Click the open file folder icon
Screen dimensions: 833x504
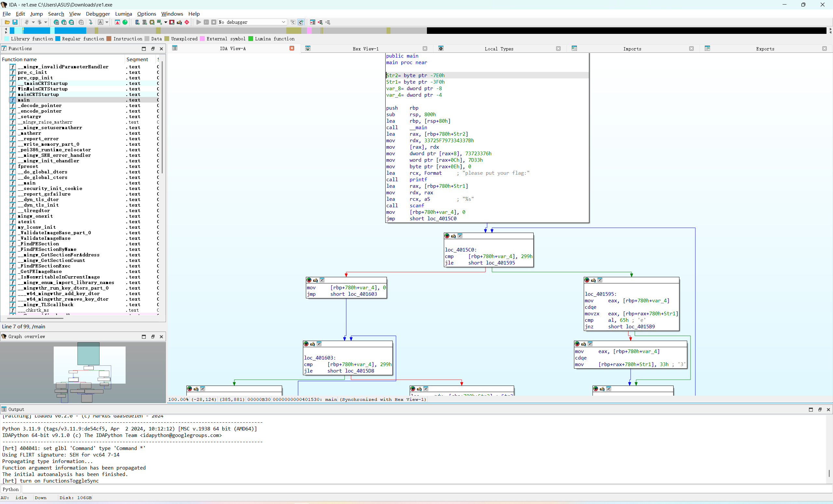tap(7, 22)
